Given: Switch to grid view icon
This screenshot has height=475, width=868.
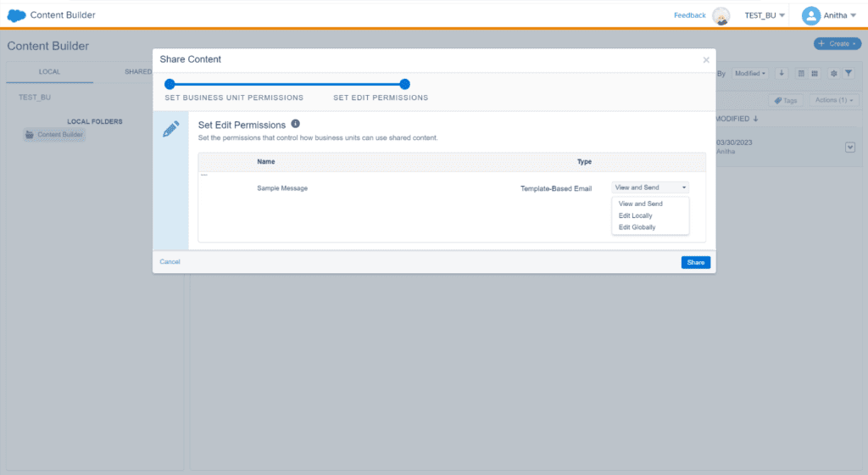Looking at the screenshot, I should coord(815,74).
